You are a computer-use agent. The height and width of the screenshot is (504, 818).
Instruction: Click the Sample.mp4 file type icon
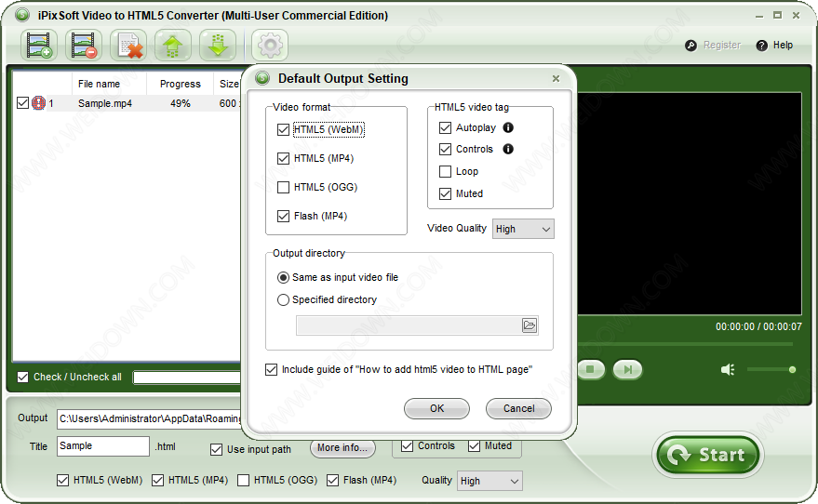[x=38, y=103]
